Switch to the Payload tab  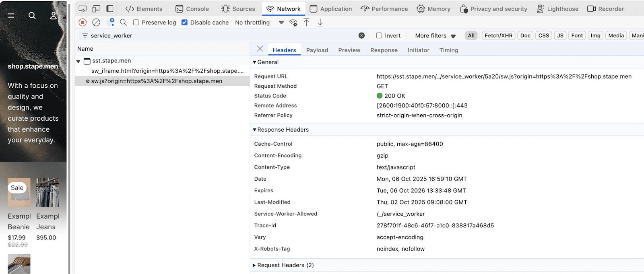click(317, 50)
